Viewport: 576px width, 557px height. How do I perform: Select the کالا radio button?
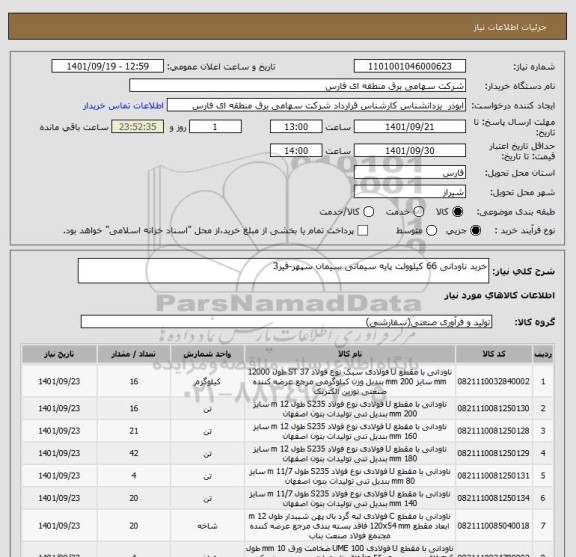tap(458, 212)
